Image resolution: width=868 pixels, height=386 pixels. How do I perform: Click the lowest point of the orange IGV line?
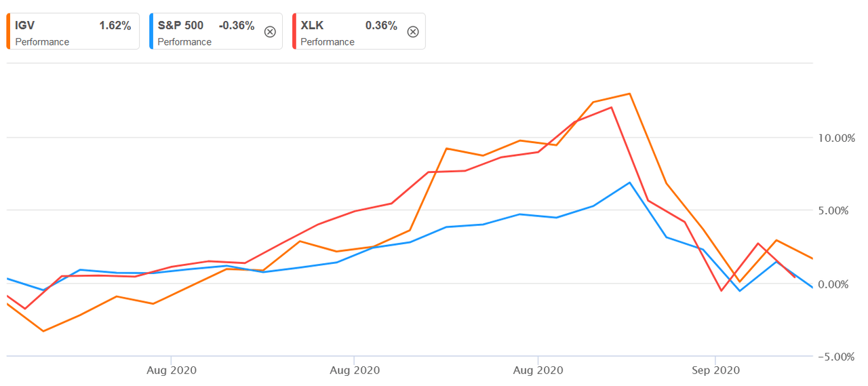tap(43, 331)
